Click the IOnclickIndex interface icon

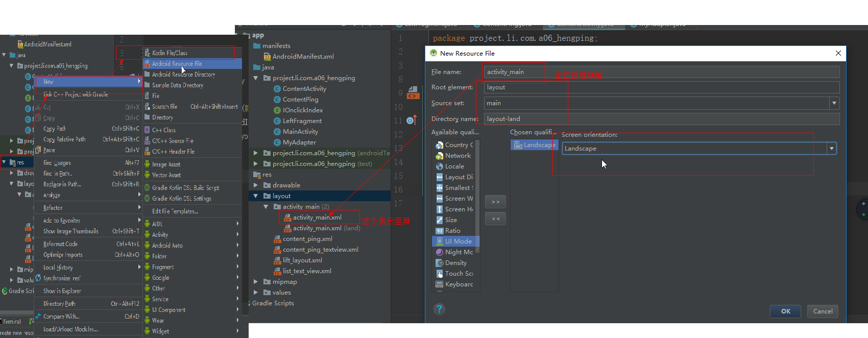click(277, 110)
